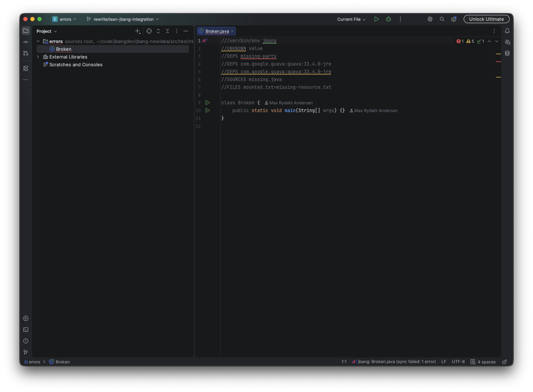Collapse all in Project panel
This screenshot has width=533, height=392.
(167, 31)
